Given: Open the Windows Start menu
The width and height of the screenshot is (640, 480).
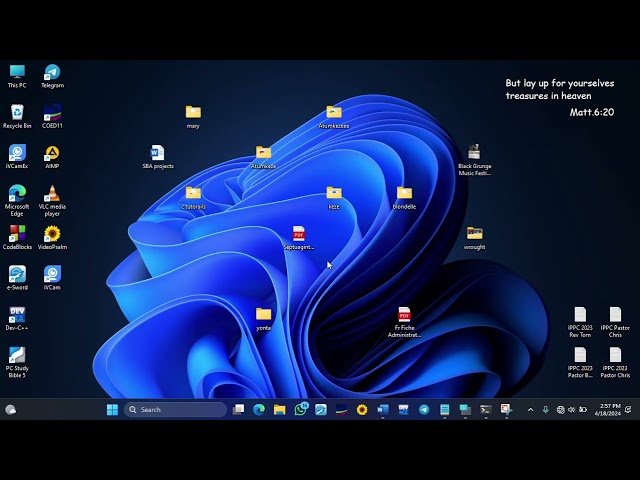Looking at the screenshot, I should pos(112,409).
